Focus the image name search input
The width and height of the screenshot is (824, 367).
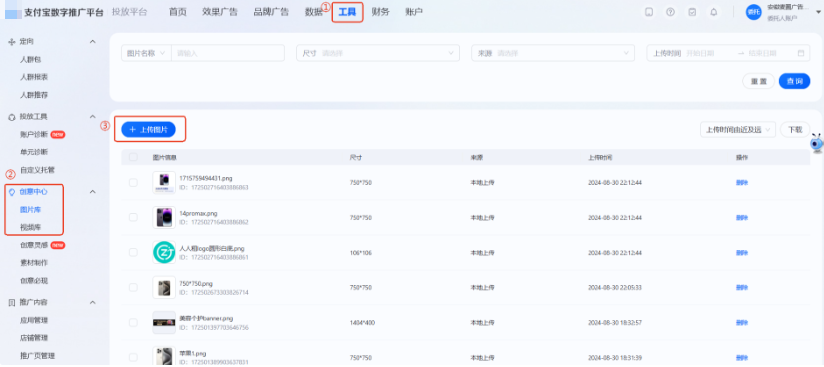pos(228,53)
